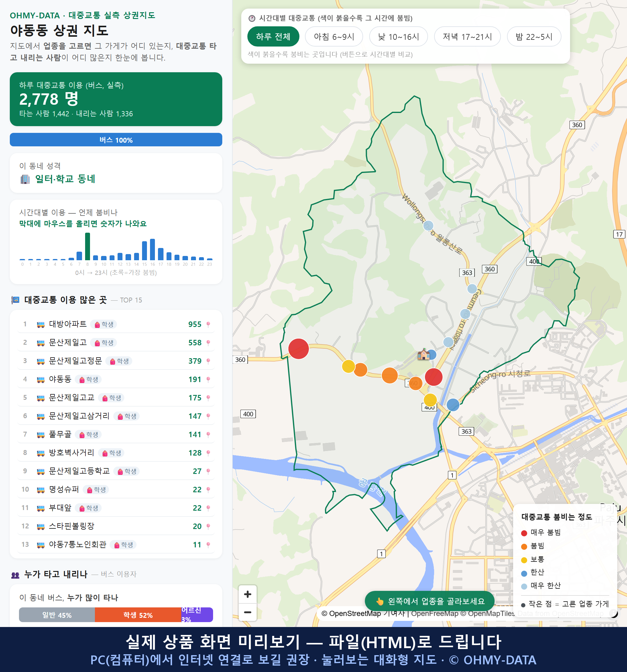Image resolution: width=627 pixels, height=672 pixels.
Task: Select the 야동동 stop row
Action: point(116,379)
